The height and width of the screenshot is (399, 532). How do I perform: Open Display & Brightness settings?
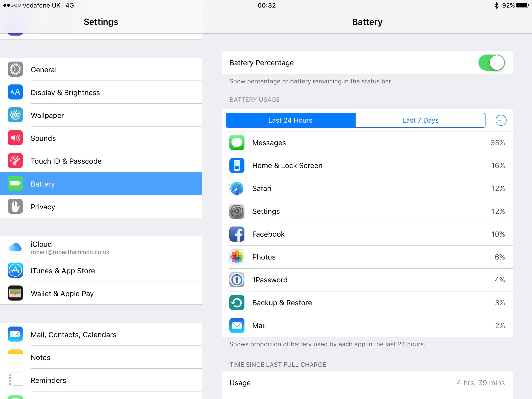[101, 92]
